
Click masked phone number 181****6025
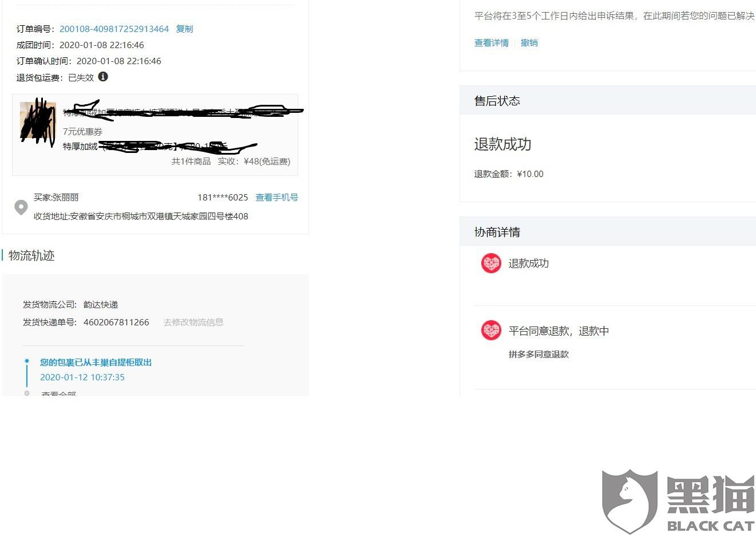(223, 198)
